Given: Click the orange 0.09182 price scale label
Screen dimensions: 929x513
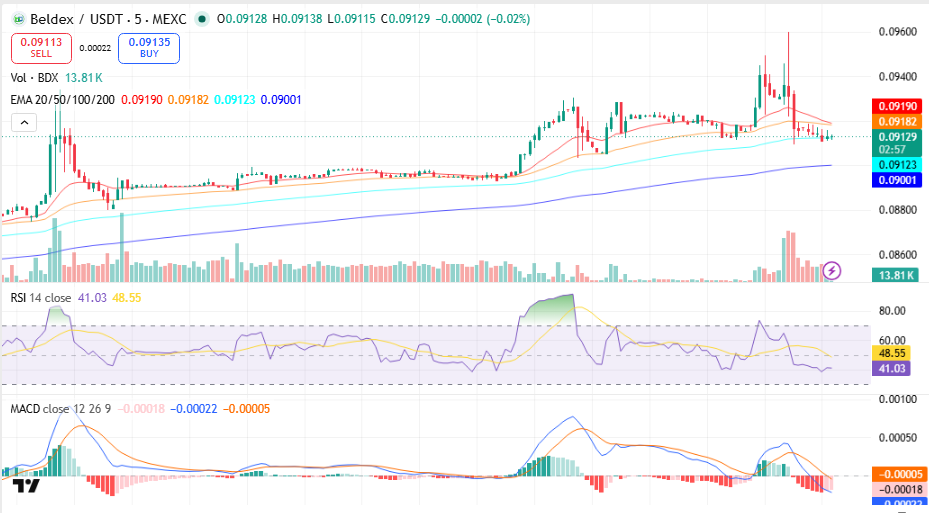Looking at the screenshot, I should (897, 121).
